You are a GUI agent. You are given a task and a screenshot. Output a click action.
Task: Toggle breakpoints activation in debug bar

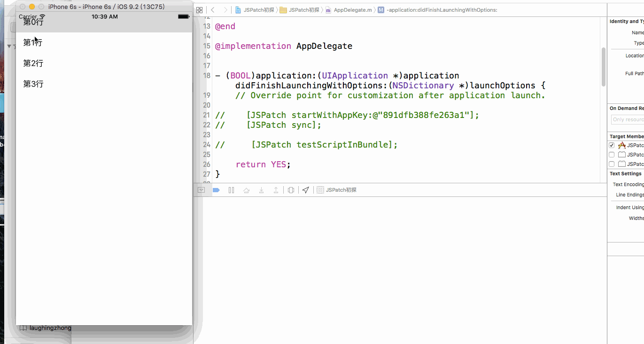[216, 190]
